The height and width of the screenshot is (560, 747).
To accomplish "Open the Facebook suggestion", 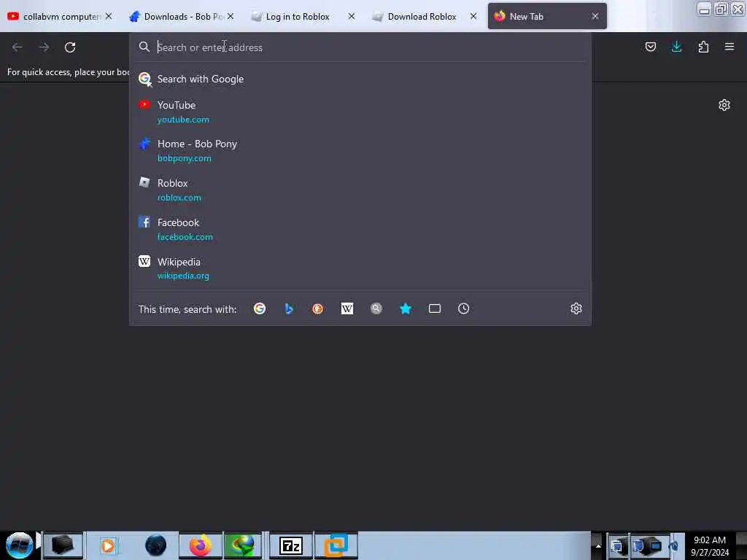I will coord(360,230).
